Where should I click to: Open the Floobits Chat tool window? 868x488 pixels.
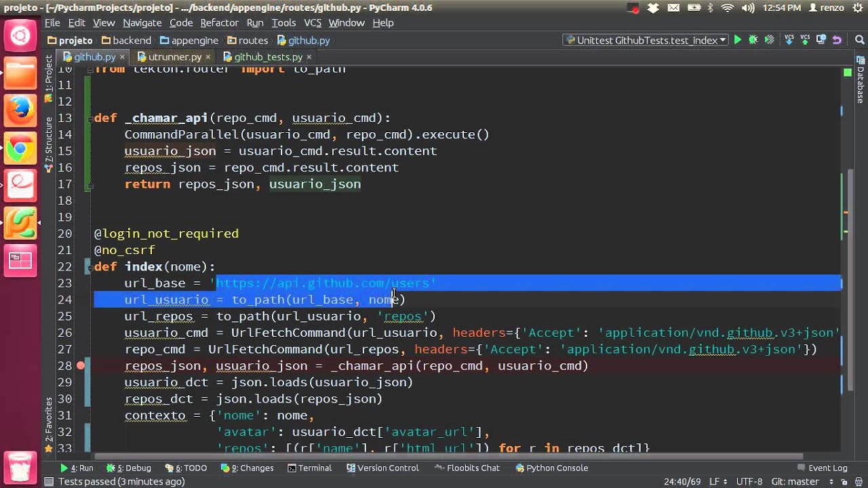click(x=467, y=468)
